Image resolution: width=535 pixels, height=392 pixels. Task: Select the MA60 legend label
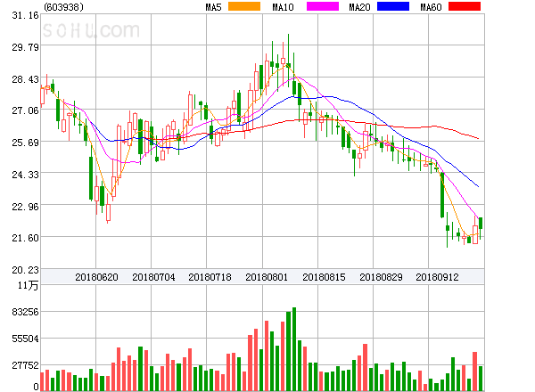431,7
